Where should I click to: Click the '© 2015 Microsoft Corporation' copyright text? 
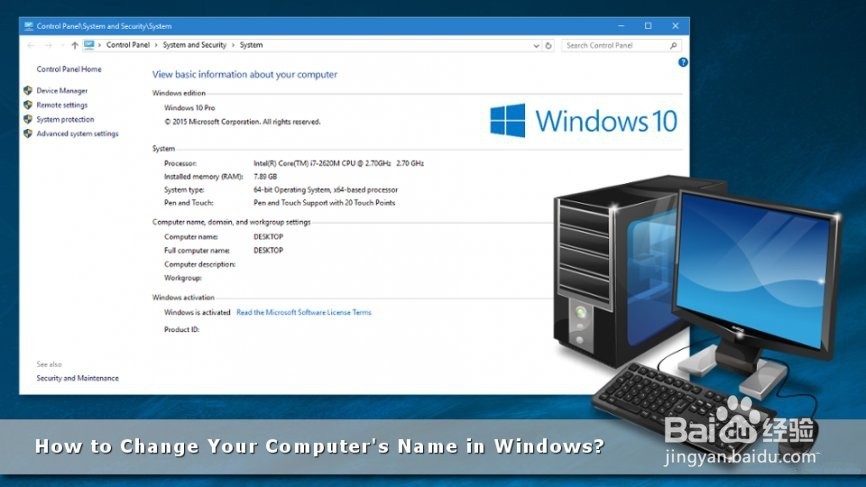(242, 122)
